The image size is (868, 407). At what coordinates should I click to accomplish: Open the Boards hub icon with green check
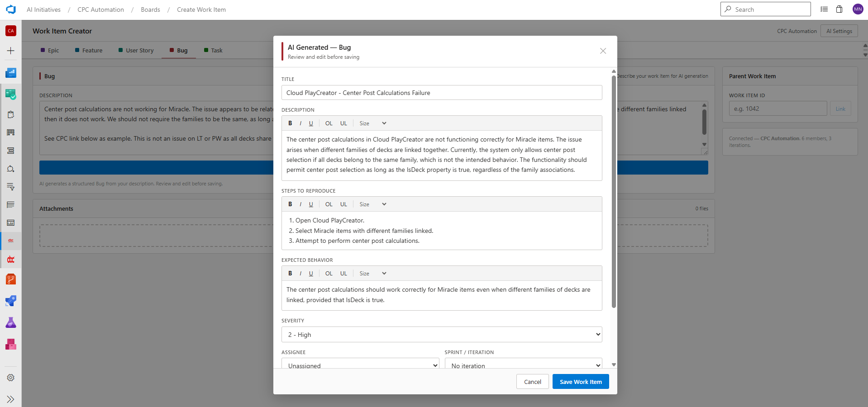(x=11, y=95)
